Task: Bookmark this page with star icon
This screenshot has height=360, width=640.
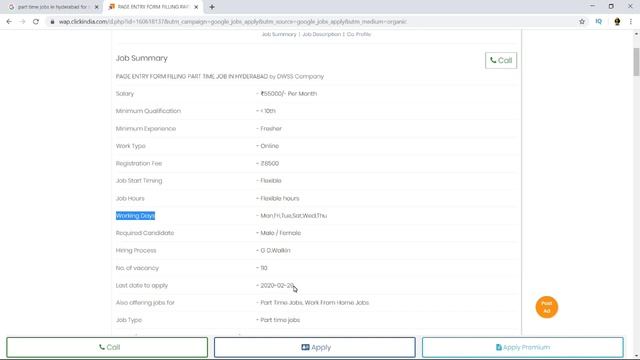Action: 582,22
